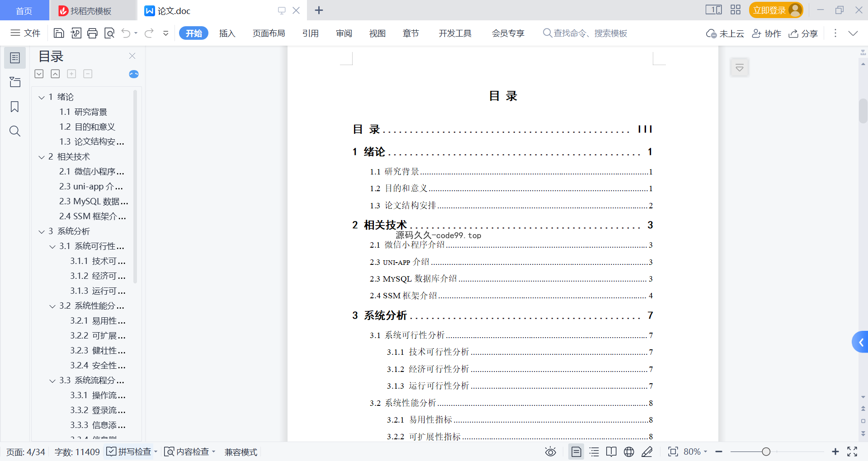Image resolution: width=868 pixels, height=461 pixels.
Task: Open the undo history dropdown arrow
Action: pyautogui.click(x=136, y=33)
